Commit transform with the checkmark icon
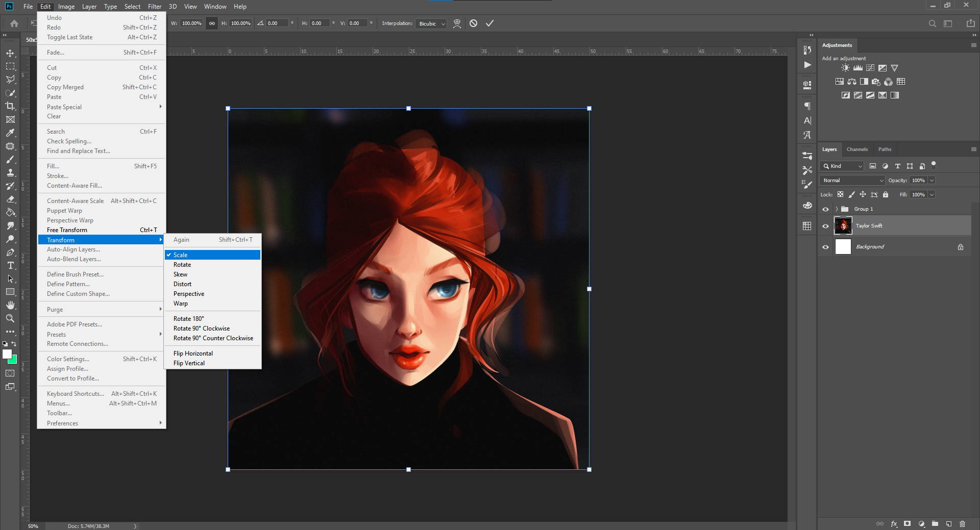Viewport: 980px width, 530px height. click(x=489, y=23)
